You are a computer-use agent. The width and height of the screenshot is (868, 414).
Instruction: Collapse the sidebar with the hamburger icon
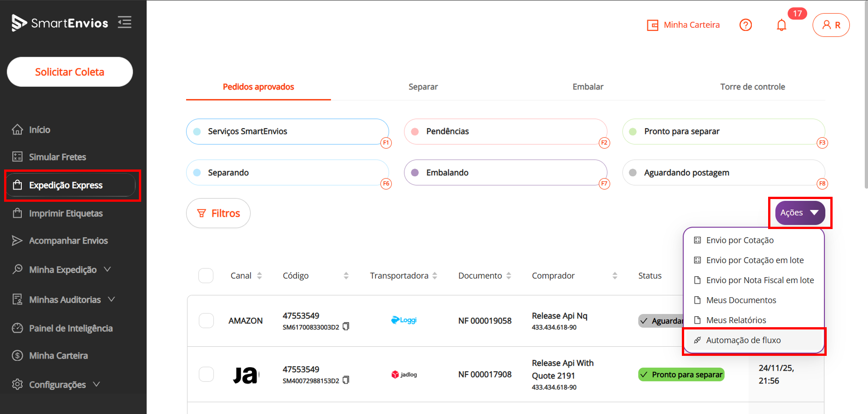pos(124,22)
